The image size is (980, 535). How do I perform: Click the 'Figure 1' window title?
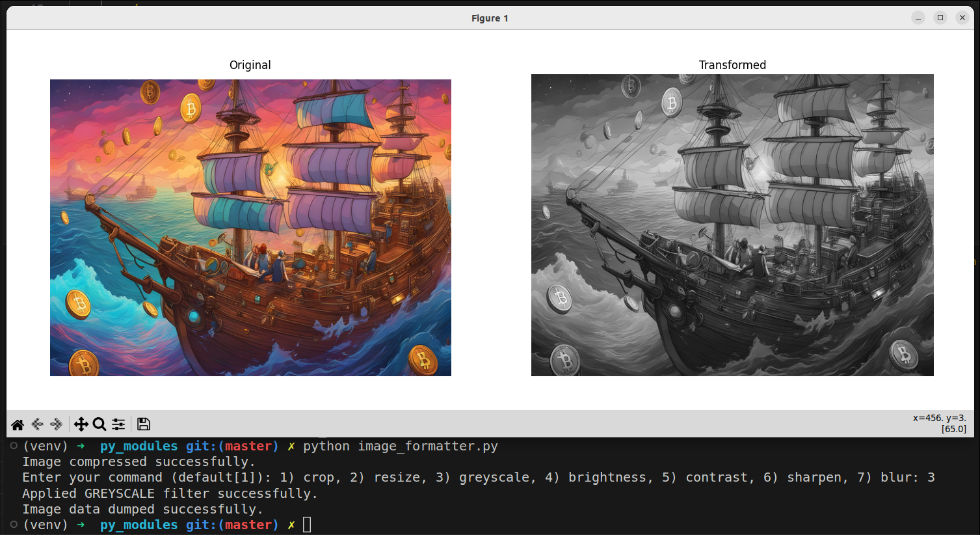490,18
